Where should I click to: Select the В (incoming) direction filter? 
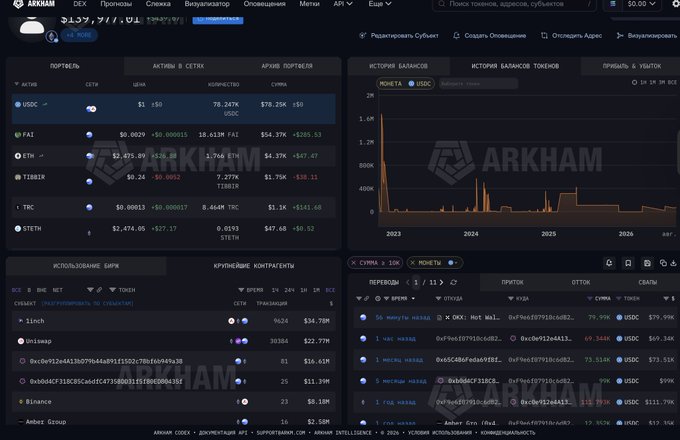(29, 290)
